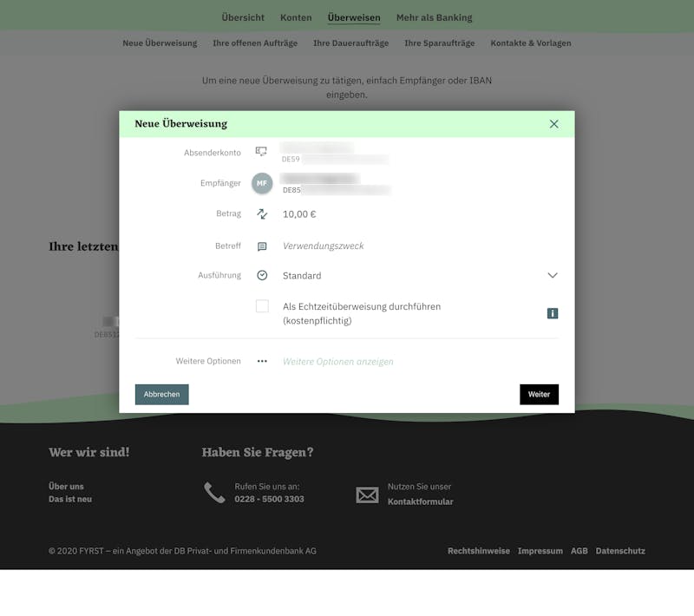Close the Neue Überweisung dialog
The height and width of the screenshot is (616, 694).
tap(553, 124)
